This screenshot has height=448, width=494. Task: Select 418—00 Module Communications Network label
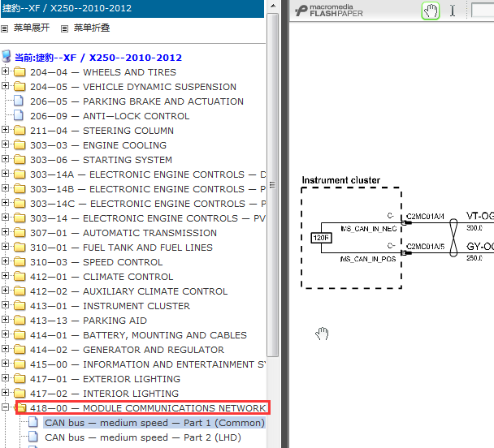coord(148,408)
